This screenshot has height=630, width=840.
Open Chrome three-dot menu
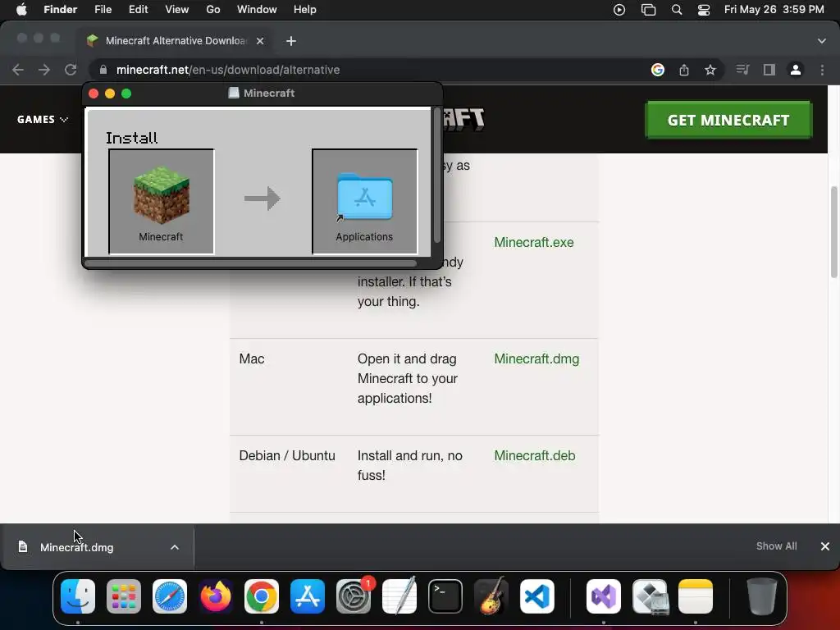tap(822, 70)
